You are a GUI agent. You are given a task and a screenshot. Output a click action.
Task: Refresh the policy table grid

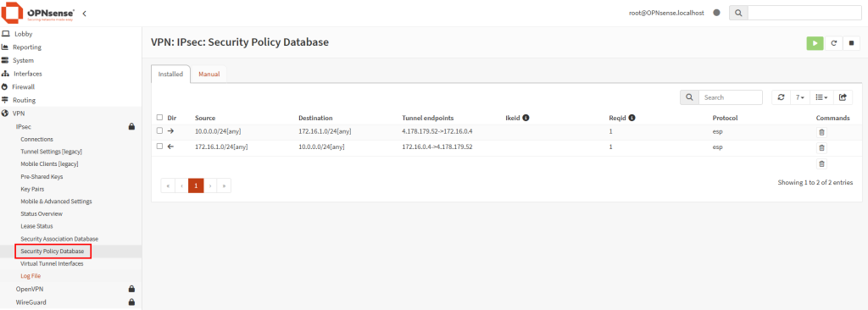click(x=781, y=97)
